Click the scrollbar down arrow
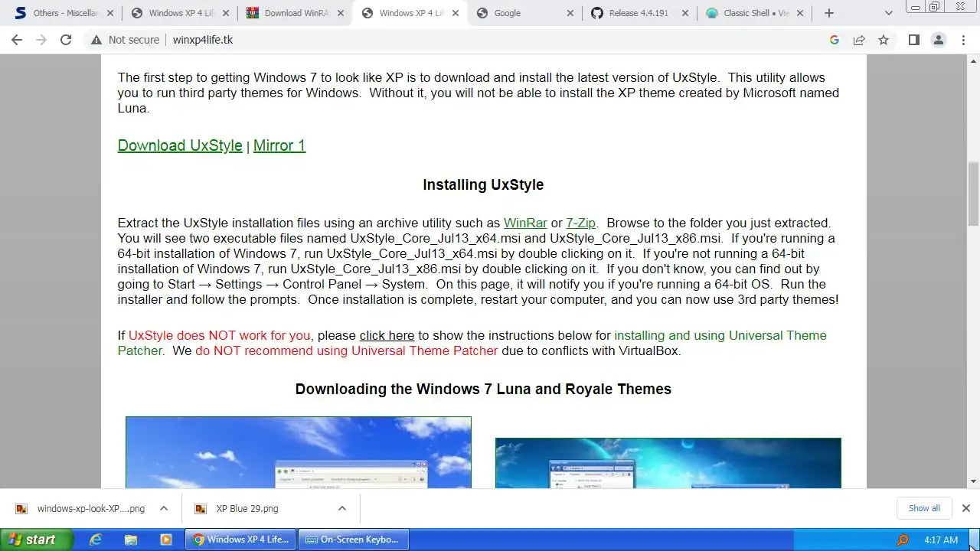This screenshot has height=551, width=980. (x=973, y=481)
